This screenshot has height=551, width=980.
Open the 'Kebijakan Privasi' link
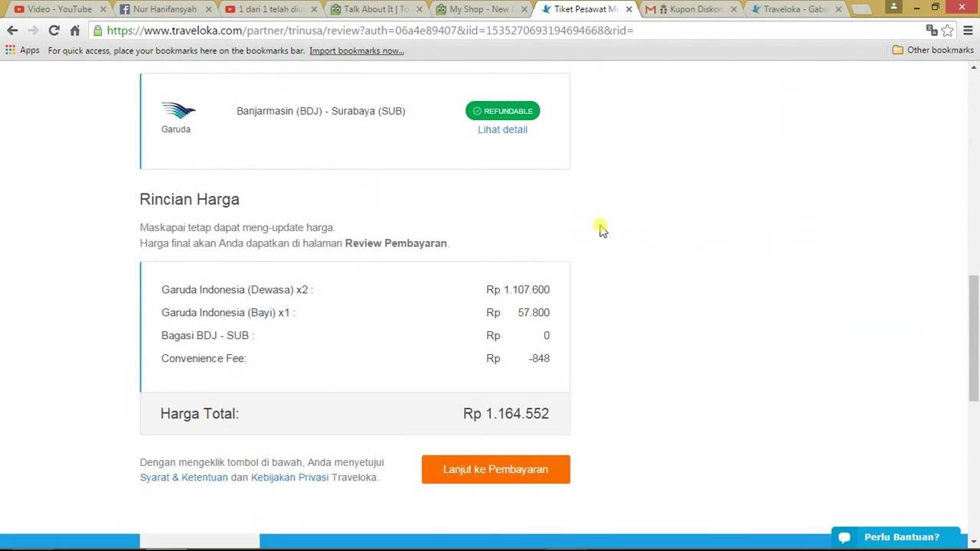click(289, 478)
